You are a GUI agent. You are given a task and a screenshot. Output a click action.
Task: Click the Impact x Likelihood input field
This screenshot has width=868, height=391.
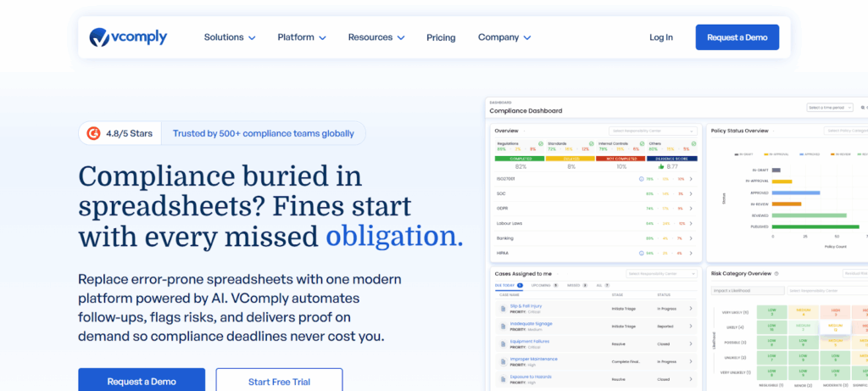pos(746,291)
